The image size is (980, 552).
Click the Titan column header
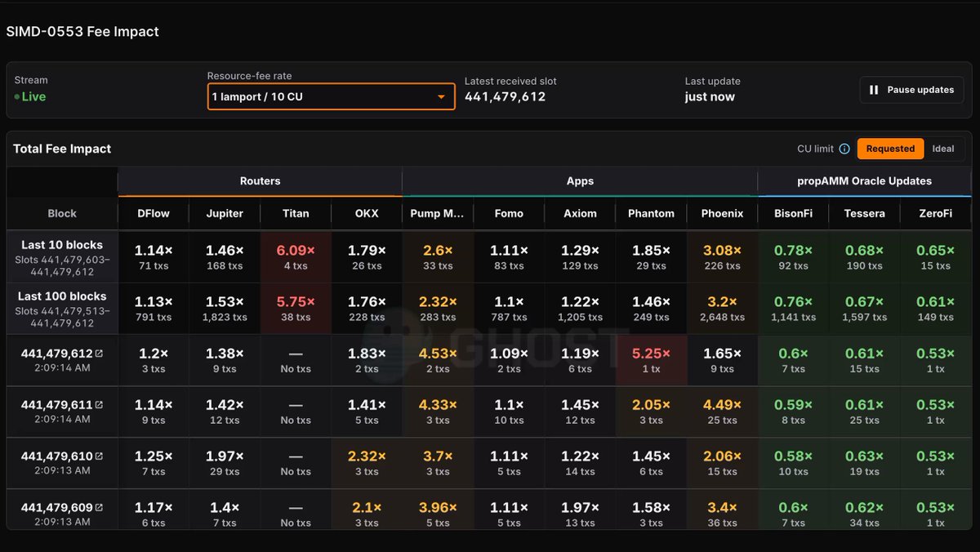click(296, 213)
